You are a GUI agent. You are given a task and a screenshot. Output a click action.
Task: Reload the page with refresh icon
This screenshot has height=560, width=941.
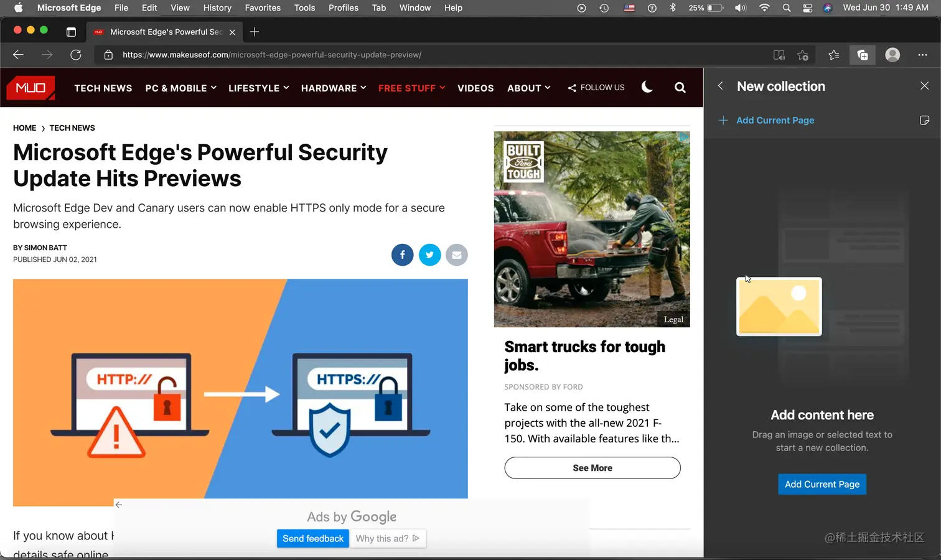tap(76, 55)
